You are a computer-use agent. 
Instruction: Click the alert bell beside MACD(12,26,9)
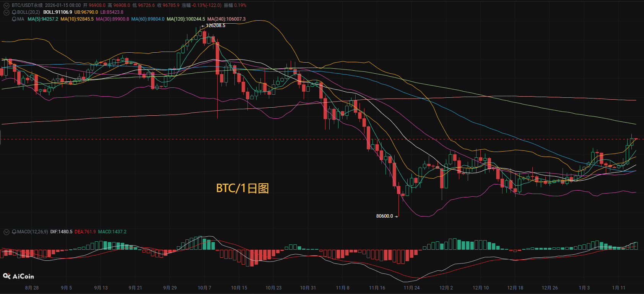(x=14, y=232)
